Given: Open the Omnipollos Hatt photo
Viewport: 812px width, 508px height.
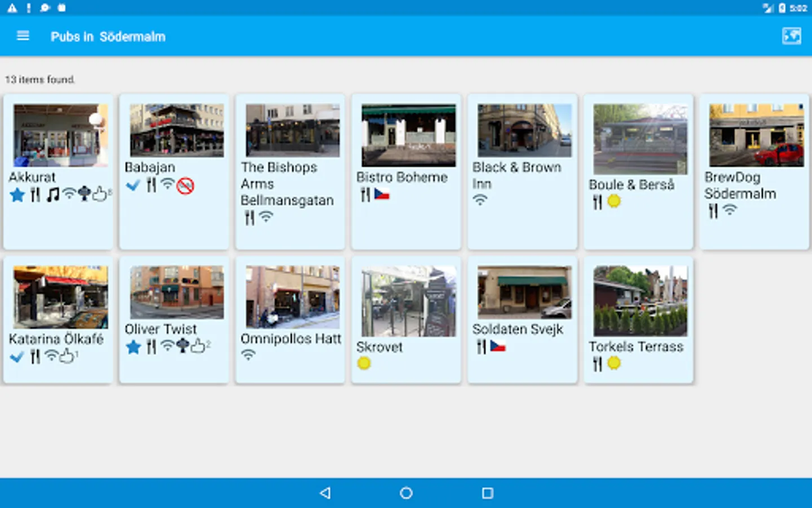Looking at the screenshot, I should pos(293,297).
